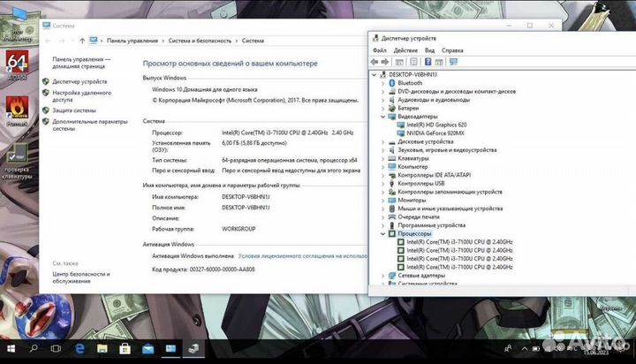The image size is (636, 364).
Task: Click Back arrow in Device Manager toolbar
Action: [375, 62]
